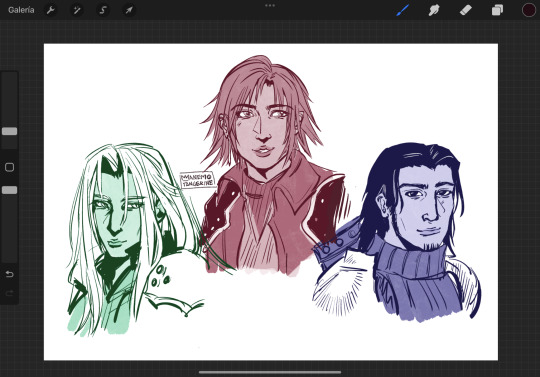Activate the Selection S-shaped tool
540x377 pixels.
point(103,10)
